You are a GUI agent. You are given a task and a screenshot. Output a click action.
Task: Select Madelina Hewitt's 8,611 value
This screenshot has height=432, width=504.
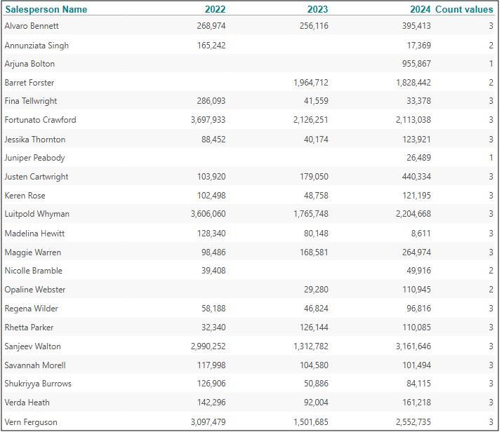419,233
